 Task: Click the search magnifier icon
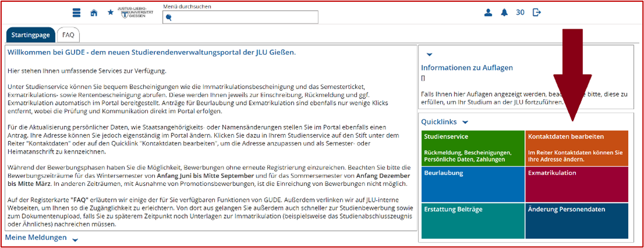click(x=169, y=18)
